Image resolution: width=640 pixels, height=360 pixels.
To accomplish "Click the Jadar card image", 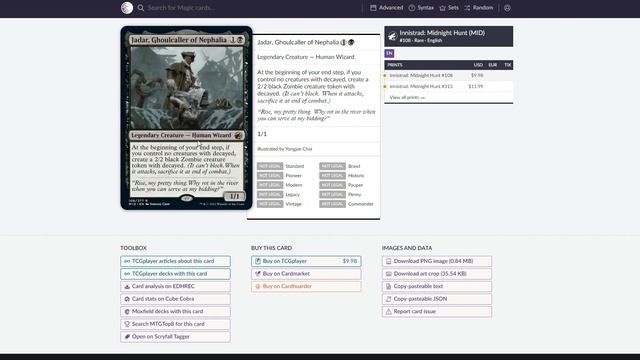I will [187, 118].
